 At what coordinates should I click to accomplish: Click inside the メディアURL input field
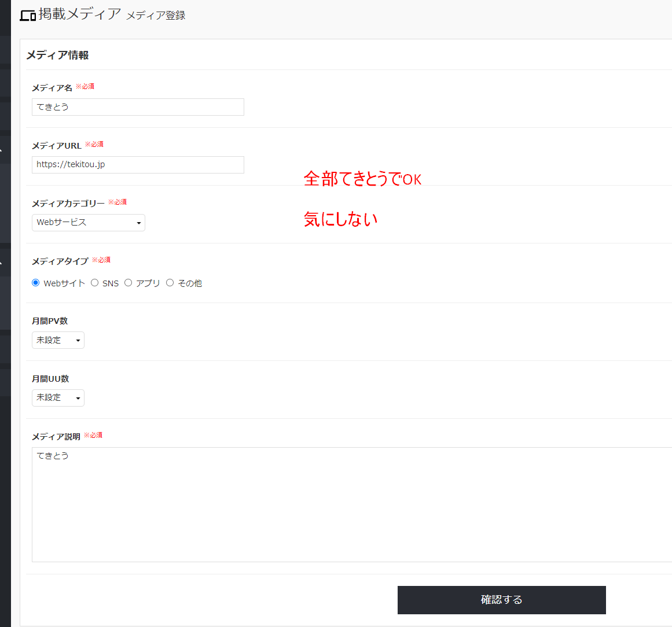point(138,165)
